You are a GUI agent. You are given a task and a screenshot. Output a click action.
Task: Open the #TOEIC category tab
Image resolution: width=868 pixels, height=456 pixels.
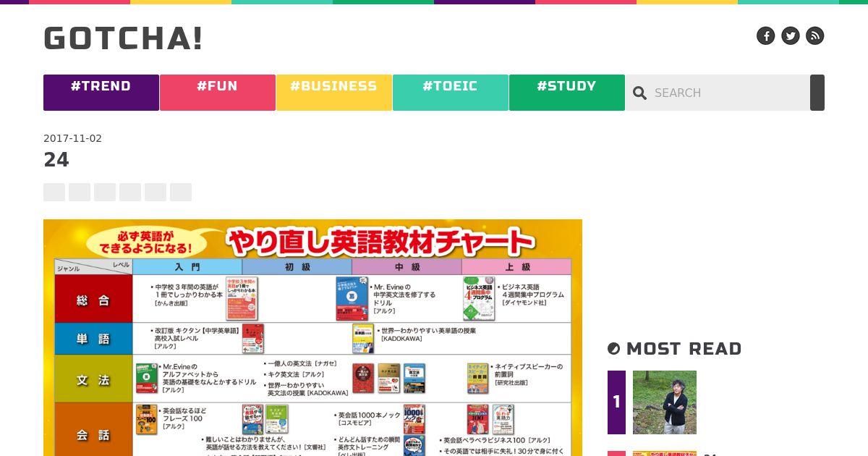tap(451, 93)
